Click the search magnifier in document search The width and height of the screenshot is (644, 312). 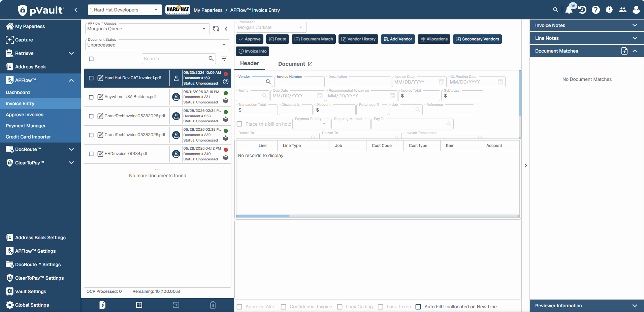click(x=211, y=59)
